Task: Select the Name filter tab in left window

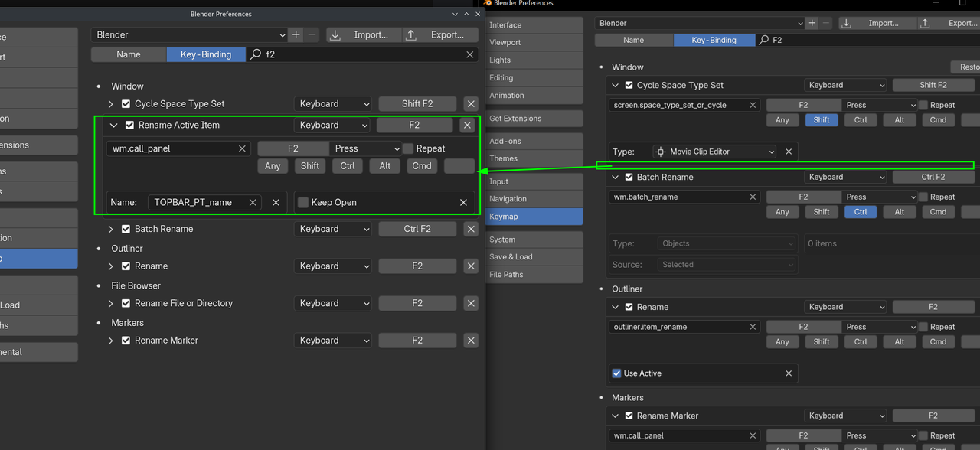Action: coord(129,54)
